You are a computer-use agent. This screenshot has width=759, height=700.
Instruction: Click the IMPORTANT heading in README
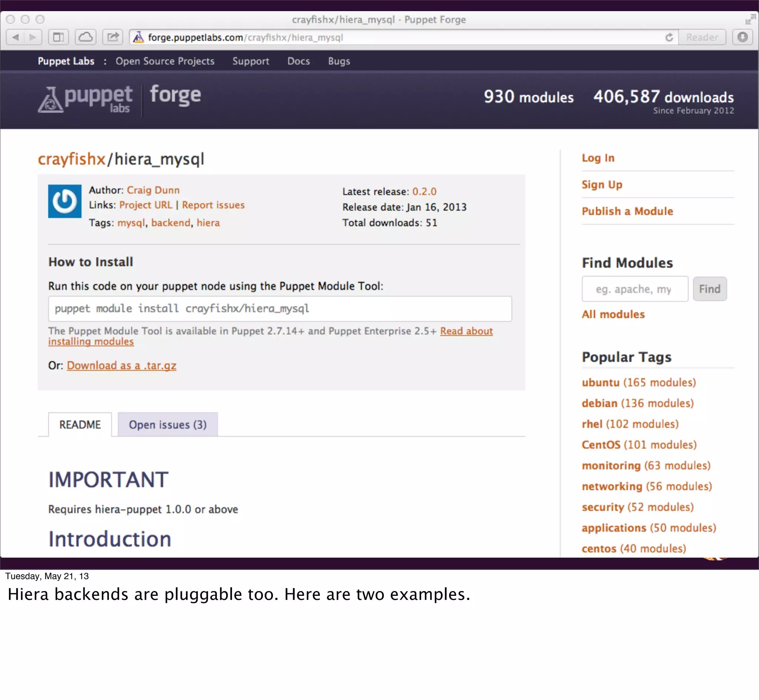[108, 479]
